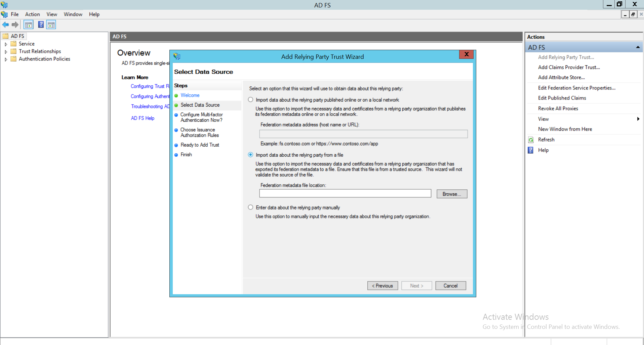Screen dimensions: 644x345
Task: Click the Show/Hide Action Pane toolbar icon
Action: click(x=51, y=25)
